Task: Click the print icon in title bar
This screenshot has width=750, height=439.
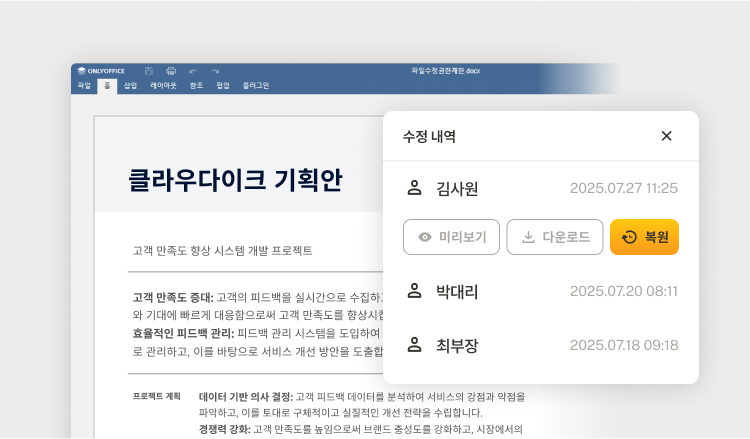Action: click(x=171, y=71)
